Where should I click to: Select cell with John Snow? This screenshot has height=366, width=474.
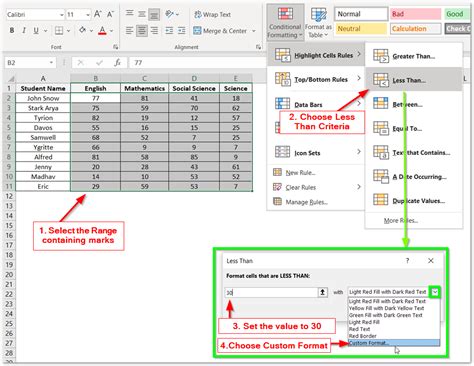coord(43,98)
